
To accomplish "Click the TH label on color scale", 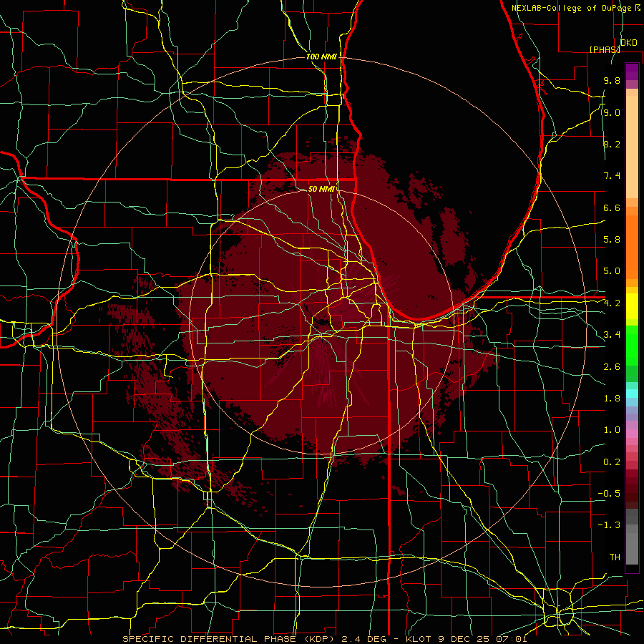I will 615,557.
